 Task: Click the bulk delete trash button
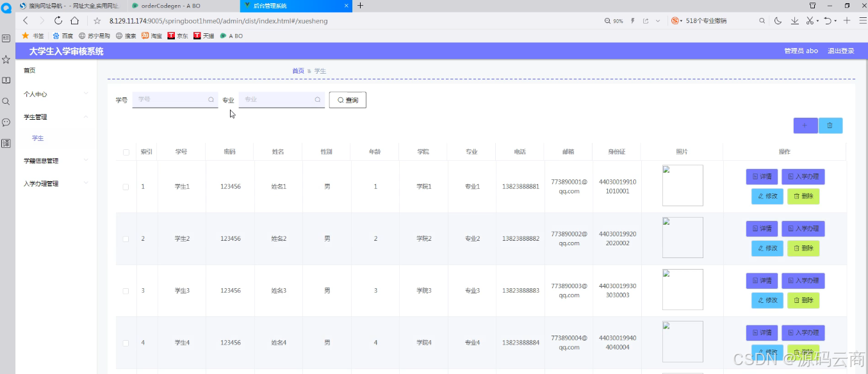pyautogui.click(x=830, y=126)
